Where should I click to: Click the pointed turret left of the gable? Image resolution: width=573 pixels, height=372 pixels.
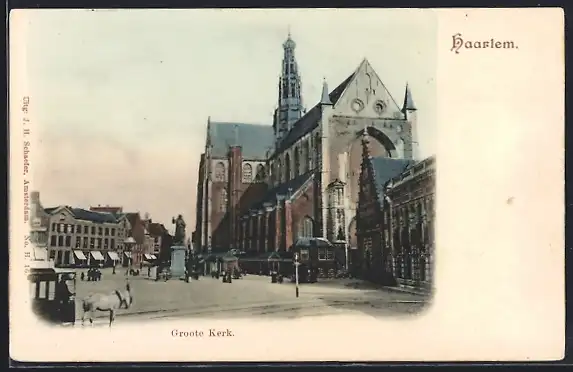coord(325,93)
